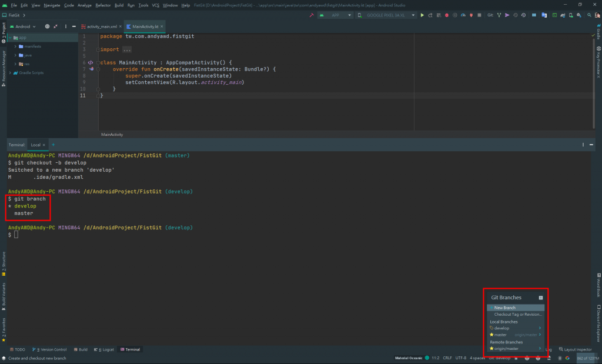Open Project panel options menu dots
This screenshot has height=364, width=602.
[66, 26]
